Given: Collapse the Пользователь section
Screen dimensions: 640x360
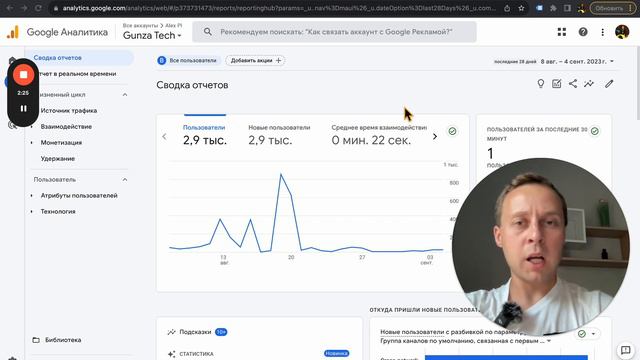Looking at the screenshot, I should click(125, 180).
